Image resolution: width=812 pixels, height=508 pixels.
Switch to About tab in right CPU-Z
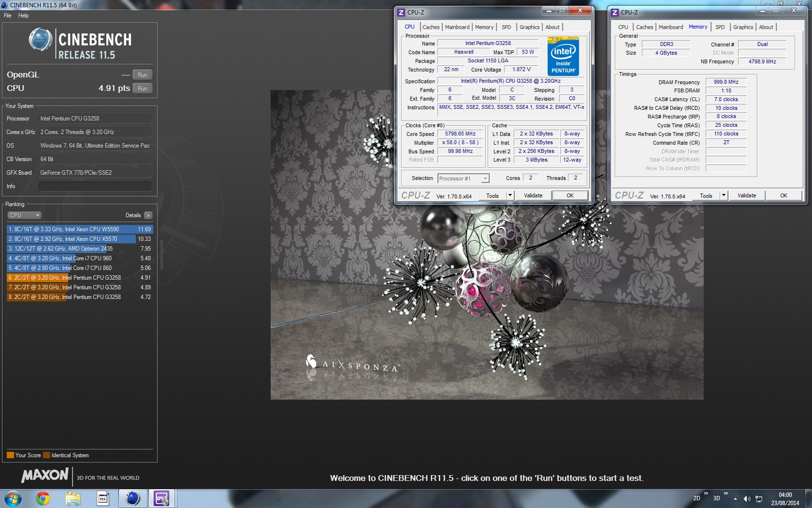tap(766, 27)
